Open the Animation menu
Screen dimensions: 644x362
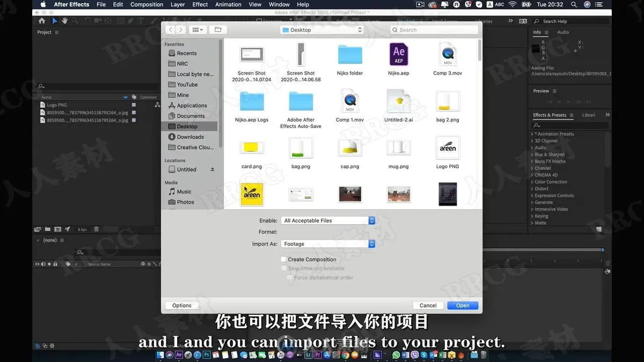pos(228,4)
